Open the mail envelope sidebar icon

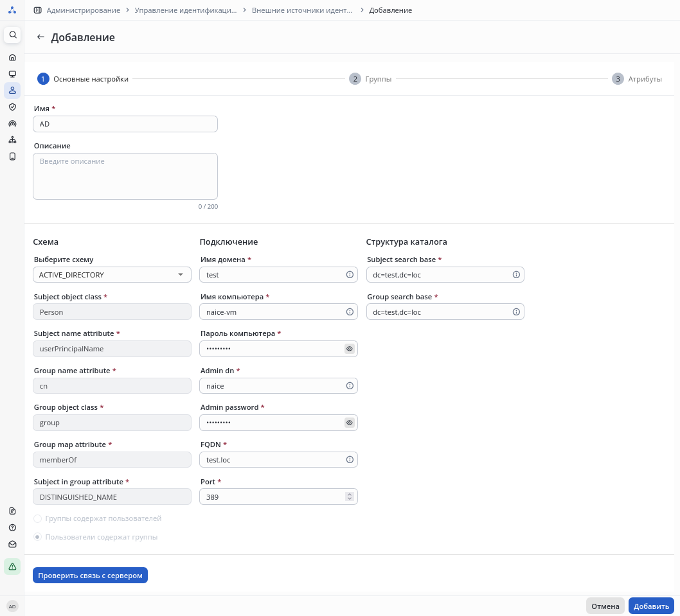[12, 544]
